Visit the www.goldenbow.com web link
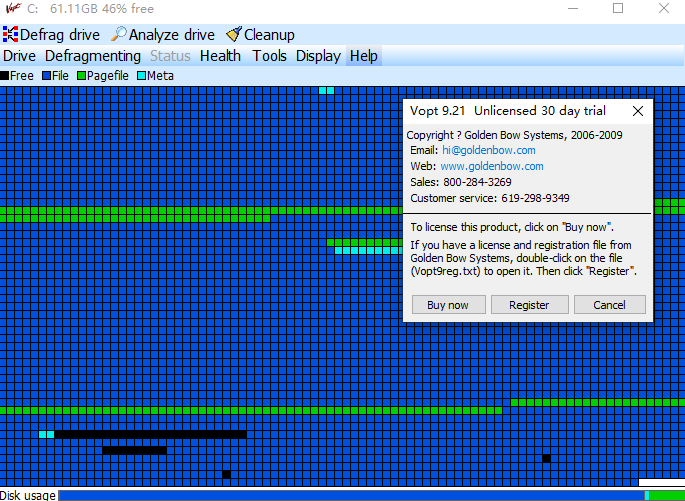This screenshot has height=501, width=685. pos(491,166)
